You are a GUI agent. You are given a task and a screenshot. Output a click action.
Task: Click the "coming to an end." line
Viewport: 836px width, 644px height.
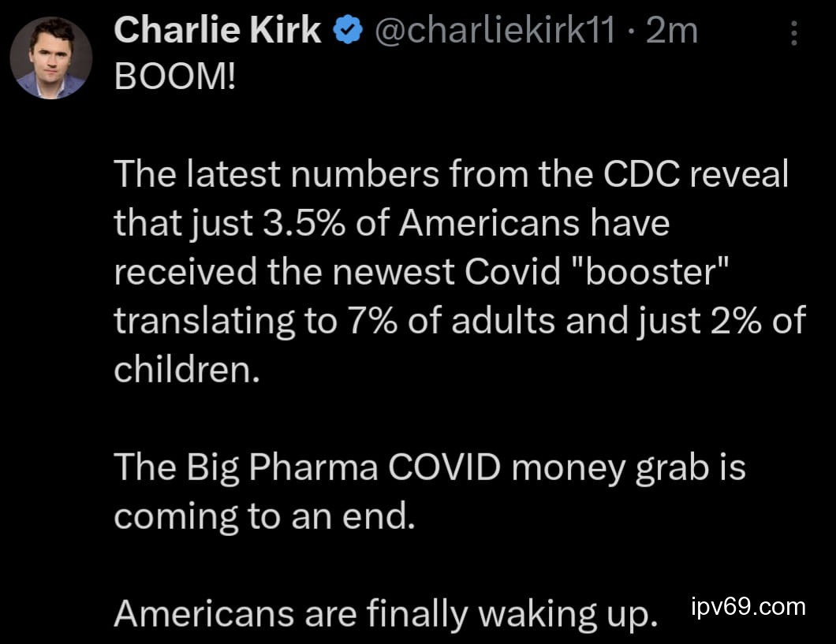pos(263,516)
